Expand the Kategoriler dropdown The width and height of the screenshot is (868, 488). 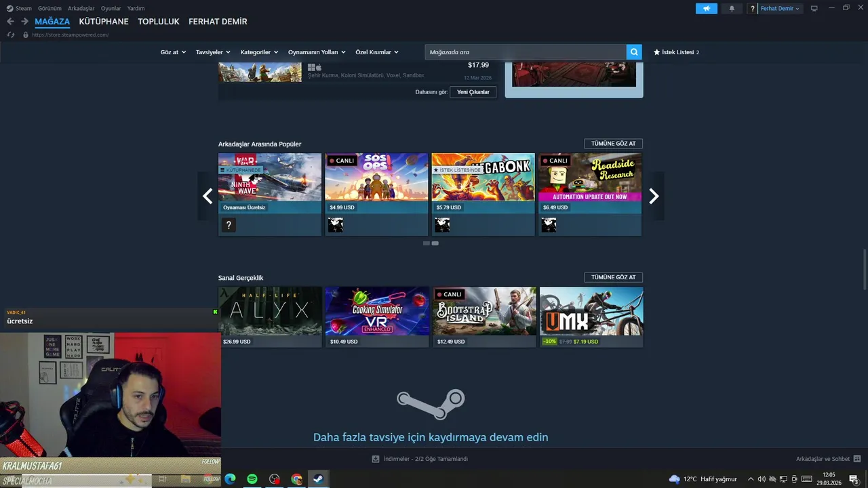pos(260,52)
